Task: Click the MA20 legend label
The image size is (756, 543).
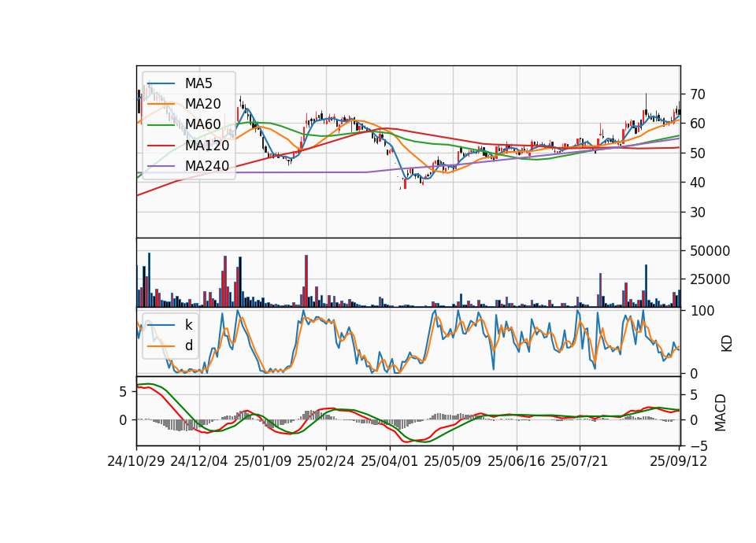Action: click(x=203, y=104)
